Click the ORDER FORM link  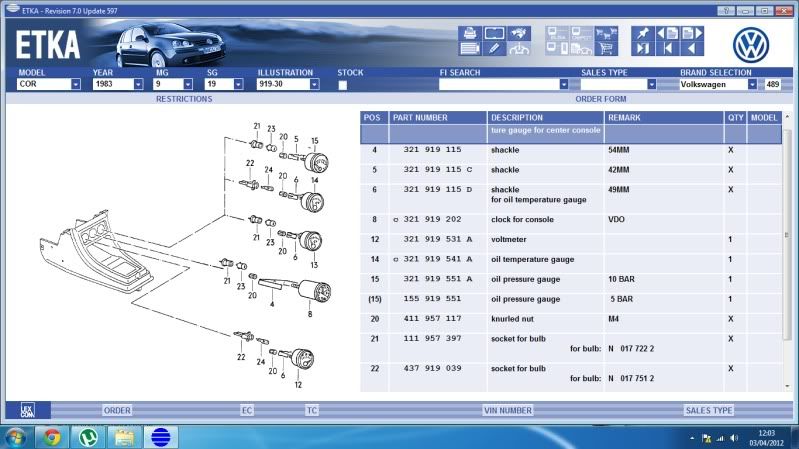click(600, 99)
